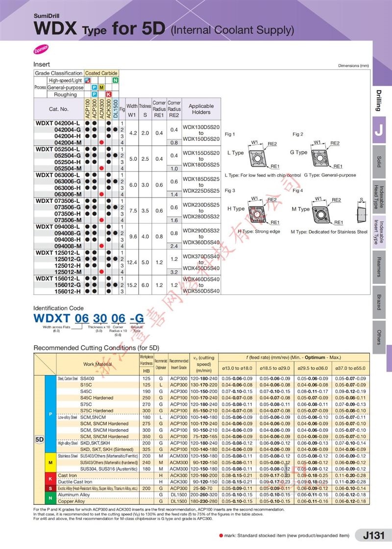Select the H Type insert diagram
The image size is (392, 549).
[258, 214]
